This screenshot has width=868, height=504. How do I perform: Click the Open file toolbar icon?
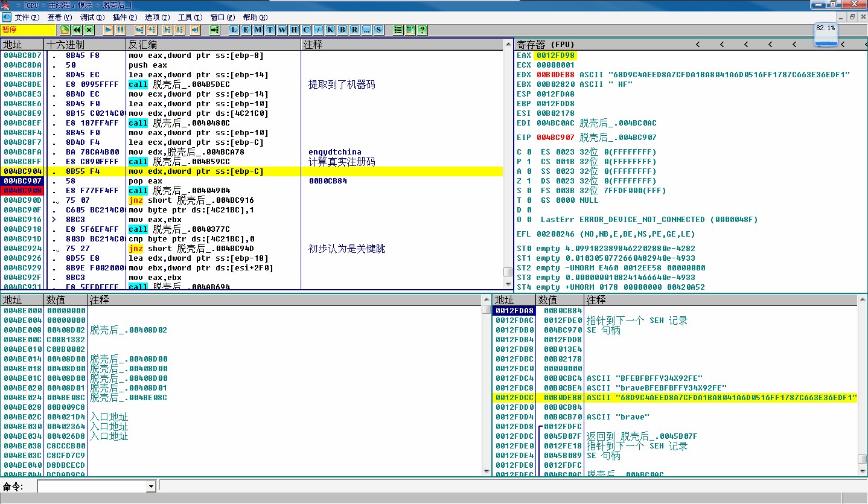pos(65,30)
